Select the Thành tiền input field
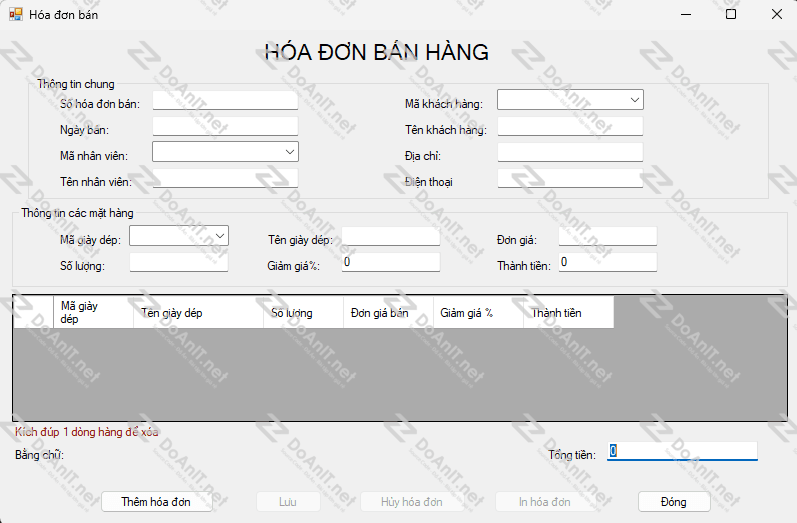The image size is (797, 523). [x=608, y=262]
